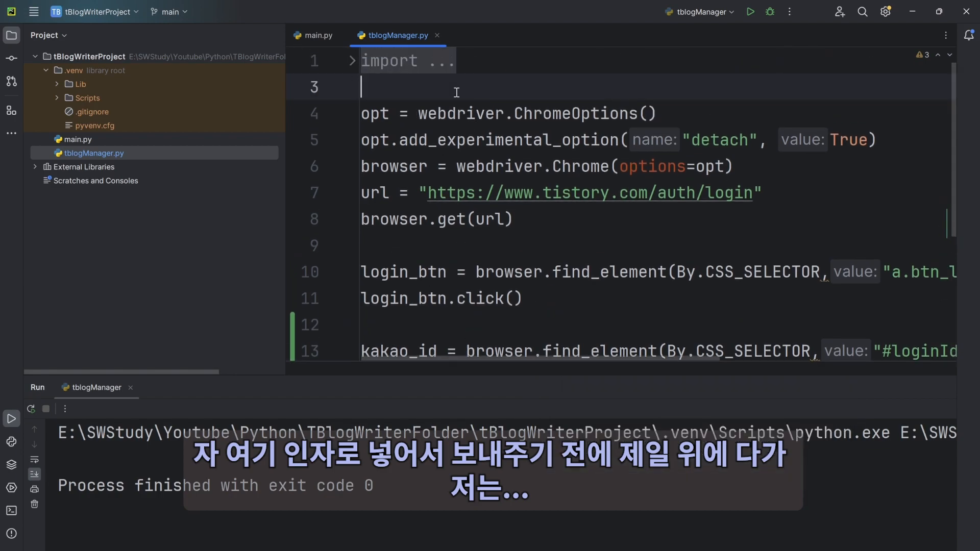Open Run panel more options
Screen dimensions: 980x551
click(x=65, y=409)
